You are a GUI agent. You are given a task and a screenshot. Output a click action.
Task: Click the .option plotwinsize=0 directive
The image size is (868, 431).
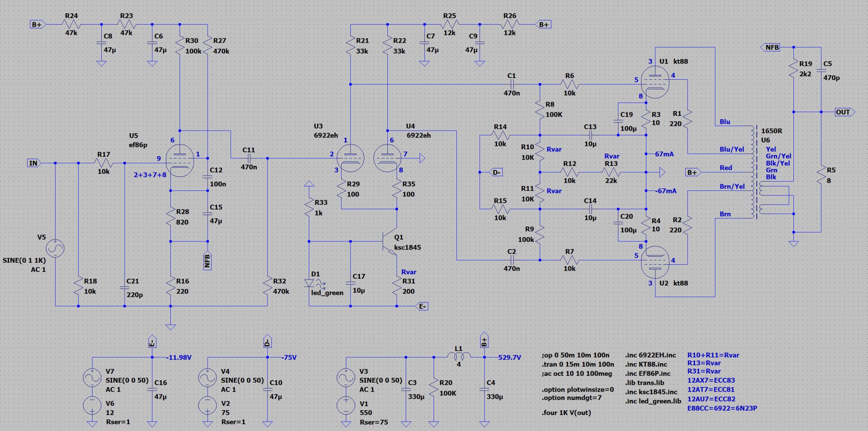pyautogui.click(x=578, y=389)
